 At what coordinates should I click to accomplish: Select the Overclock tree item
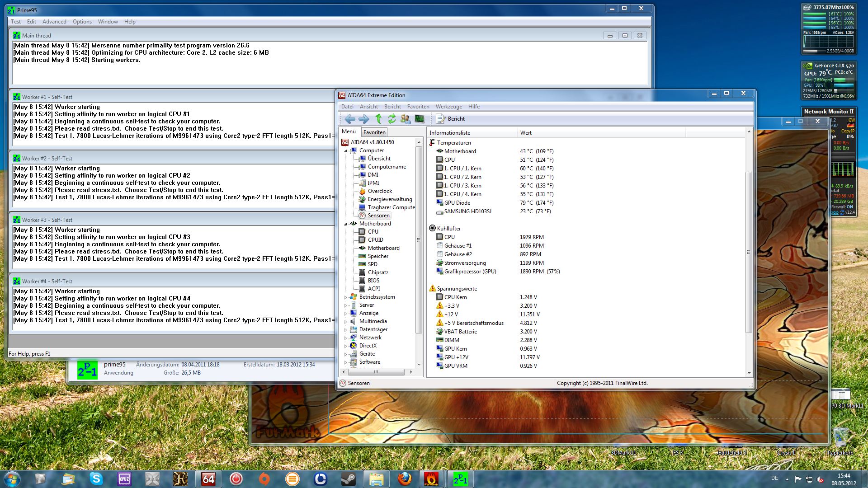click(379, 191)
